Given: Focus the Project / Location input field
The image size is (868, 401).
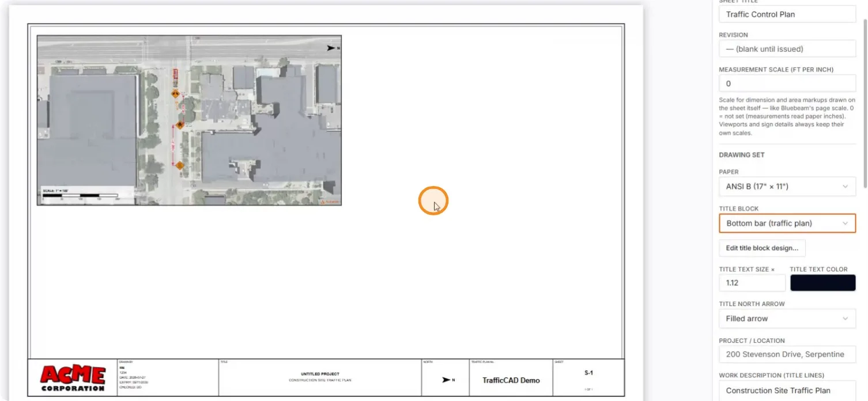Looking at the screenshot, I should coord(787,354).
